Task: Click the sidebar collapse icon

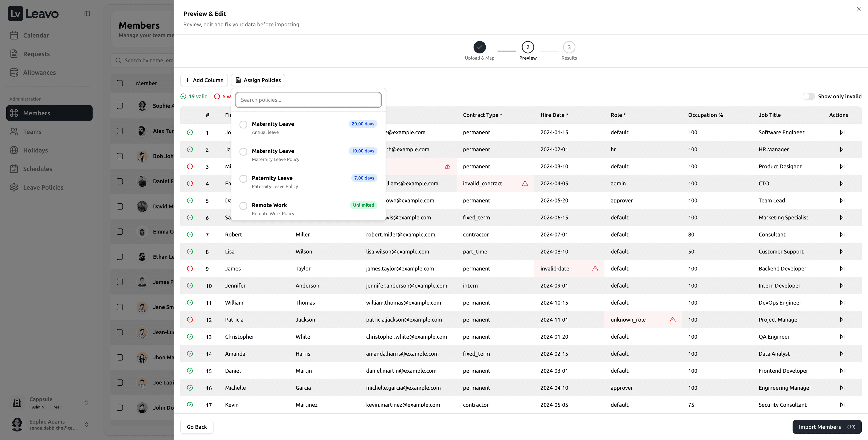Action: [x=87, y=14]
